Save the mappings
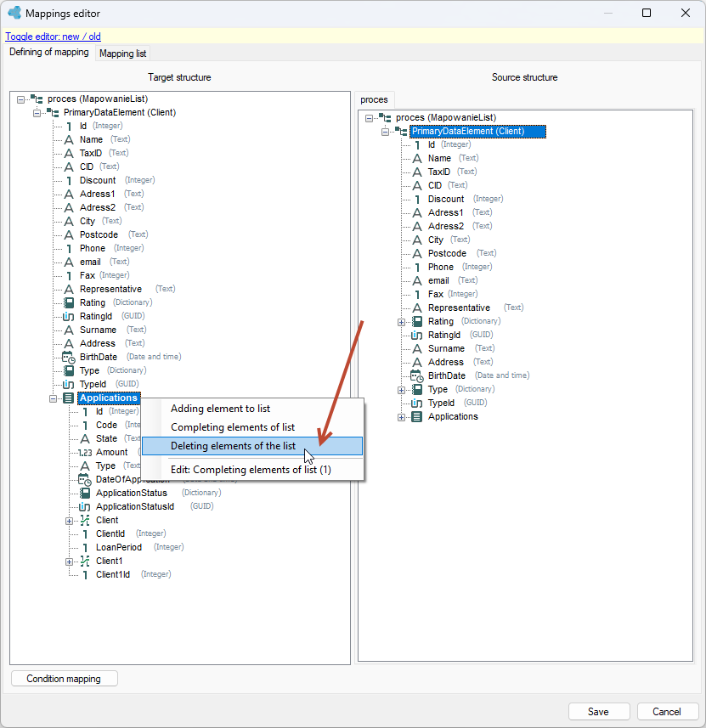Viewport: 706px width, 728px height. point(599,712)
